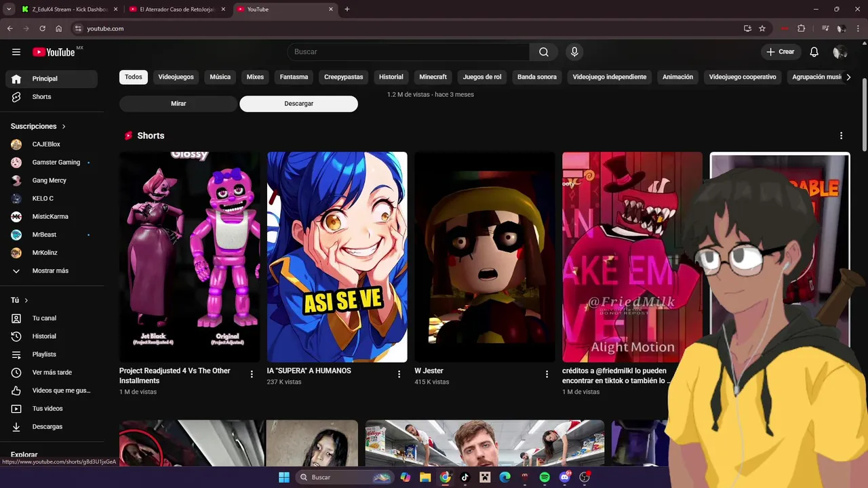868x488 pixels.
Task: Click the search magnifier button
Action: 544,52
